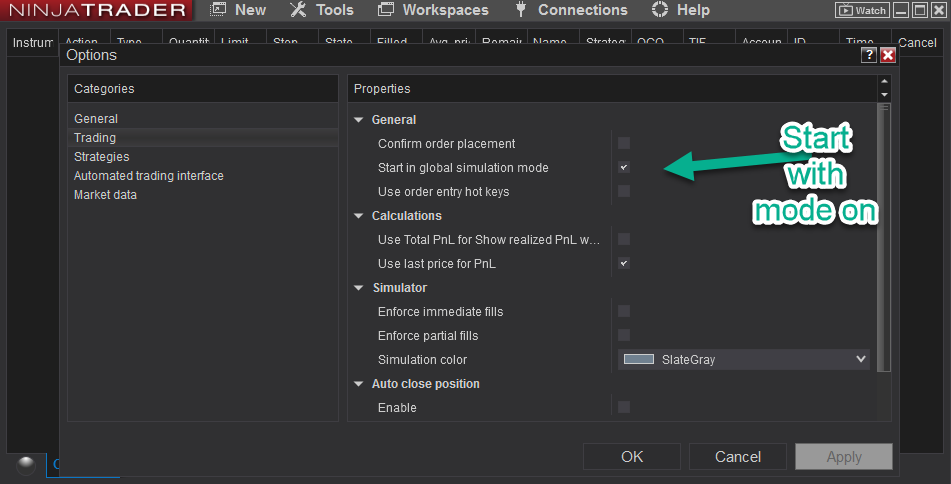
Task: Open the Help lifebuoy icon menu
Action: click(659, 10)
